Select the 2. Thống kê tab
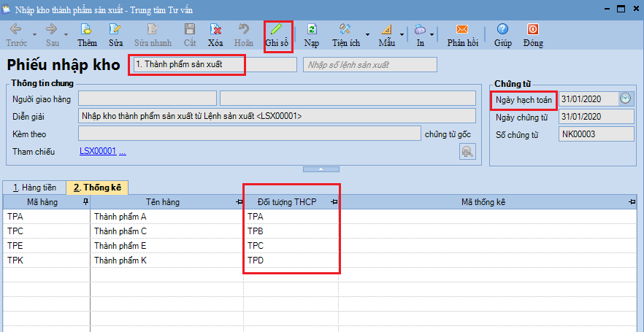Image resolution: width=644 pixels, height=332 pixels. point(97,188)
